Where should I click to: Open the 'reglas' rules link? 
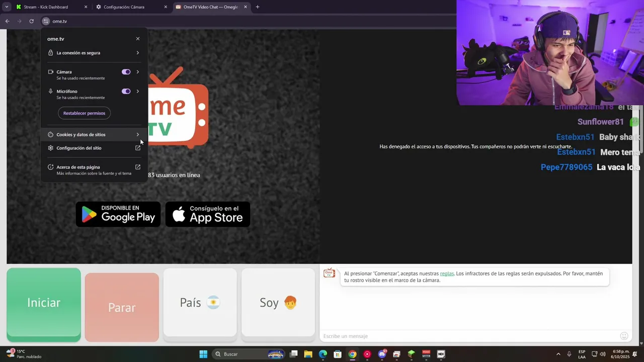(x=447, y=274)
